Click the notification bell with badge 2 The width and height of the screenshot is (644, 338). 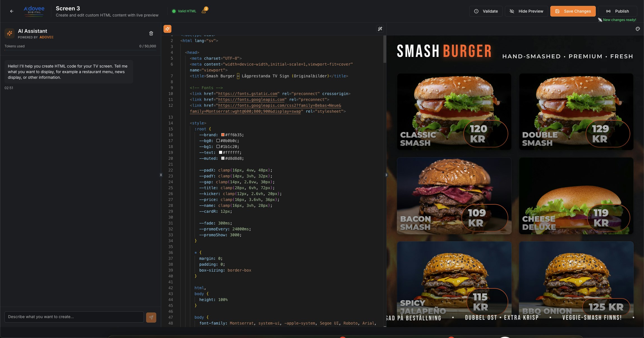click(x=204, y=11)
